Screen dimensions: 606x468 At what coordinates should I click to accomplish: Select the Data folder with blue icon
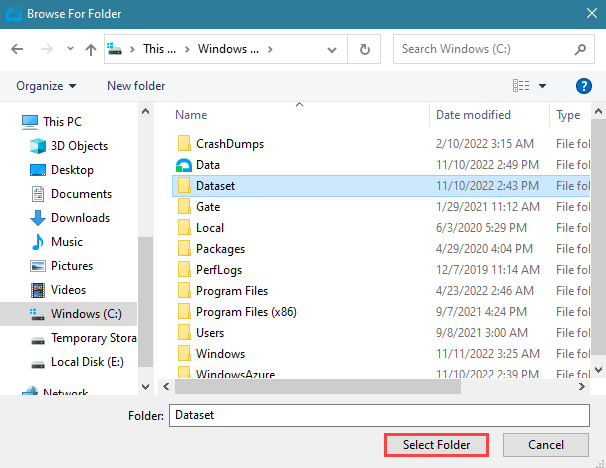coord(207,165)
